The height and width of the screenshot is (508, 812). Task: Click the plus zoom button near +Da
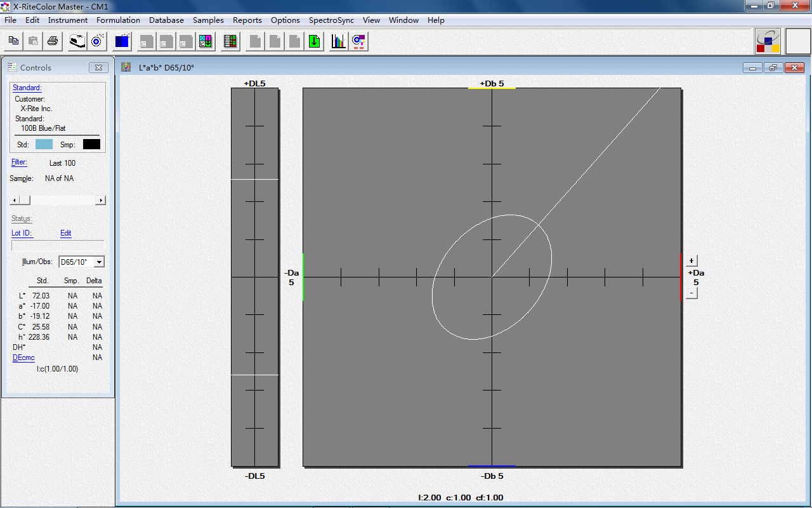point(692,260)
